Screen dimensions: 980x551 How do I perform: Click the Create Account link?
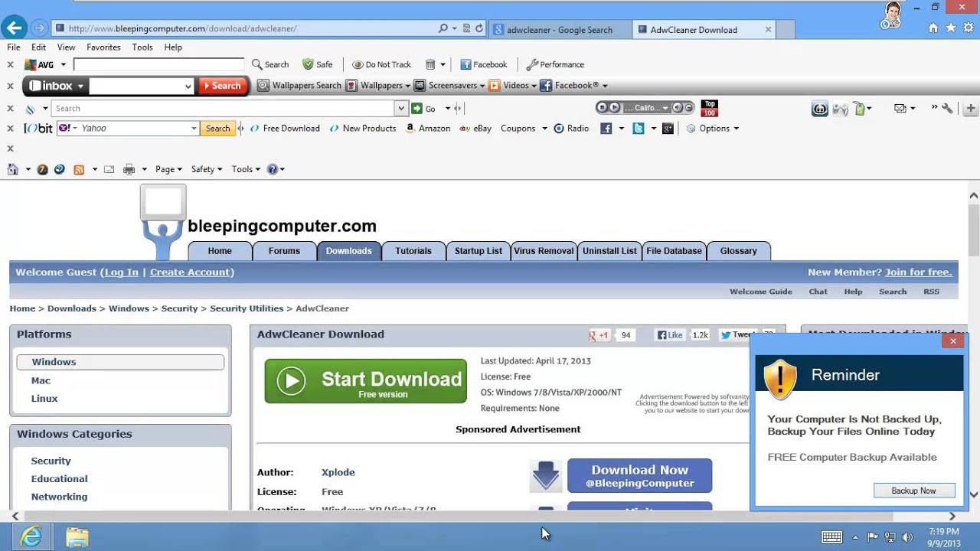[190, 272]
